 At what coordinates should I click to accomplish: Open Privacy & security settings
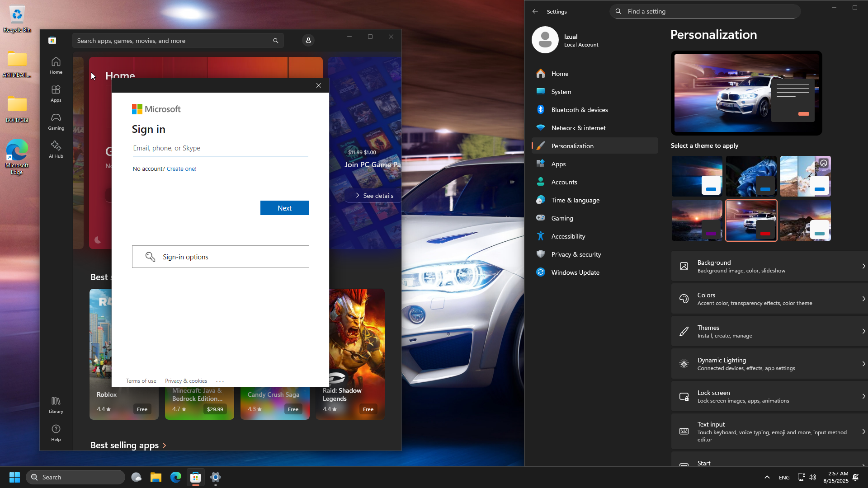[x=594, y=254]
